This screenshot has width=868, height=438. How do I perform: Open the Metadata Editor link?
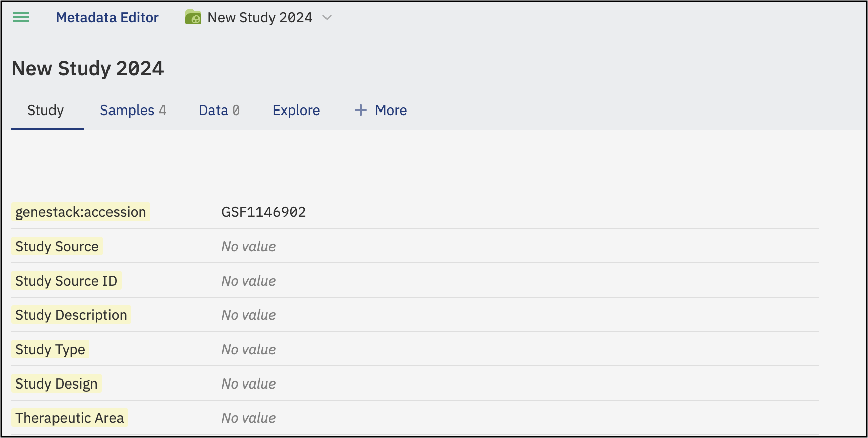pyautogui.click(x=107, y=18)
